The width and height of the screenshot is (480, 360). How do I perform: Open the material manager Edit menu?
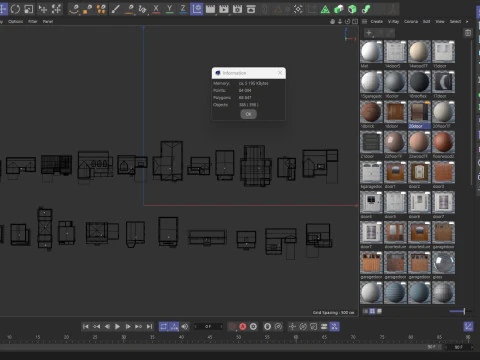click(x=426, y=21)
